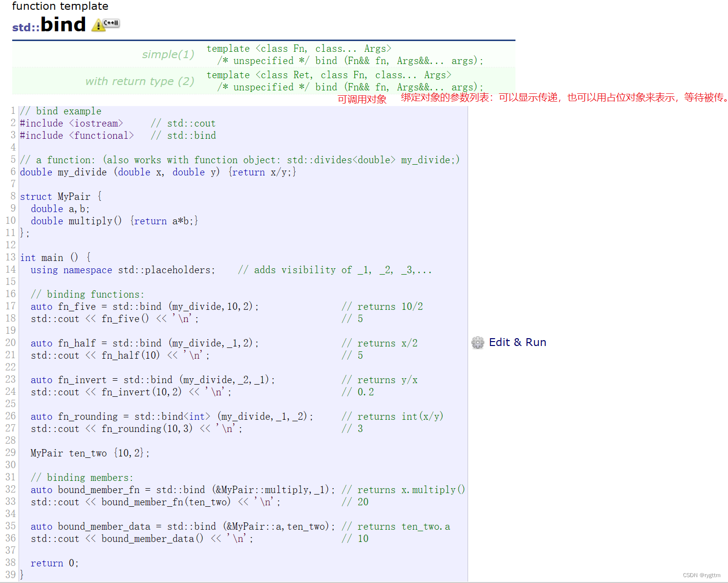Click the 'auto fn_half = std::bind' line
This screenshot has height=583, width=728.
[145, 343]
